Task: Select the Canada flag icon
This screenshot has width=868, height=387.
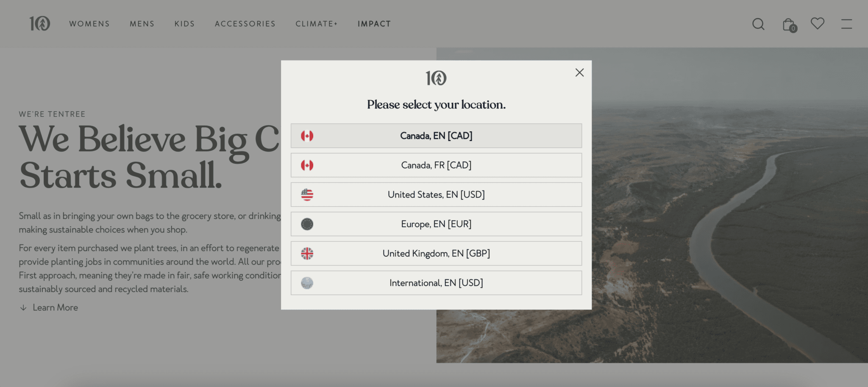Action: coord(306,135)
